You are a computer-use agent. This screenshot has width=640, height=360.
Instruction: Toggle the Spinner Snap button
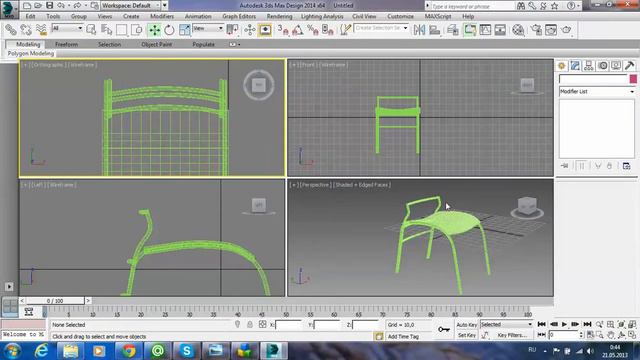click(328, 29)
